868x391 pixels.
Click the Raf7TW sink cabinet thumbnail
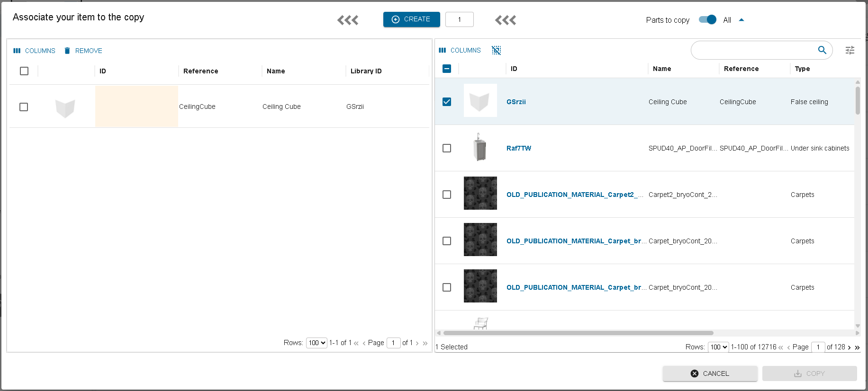pyautogui.click(x=480, y=147)
